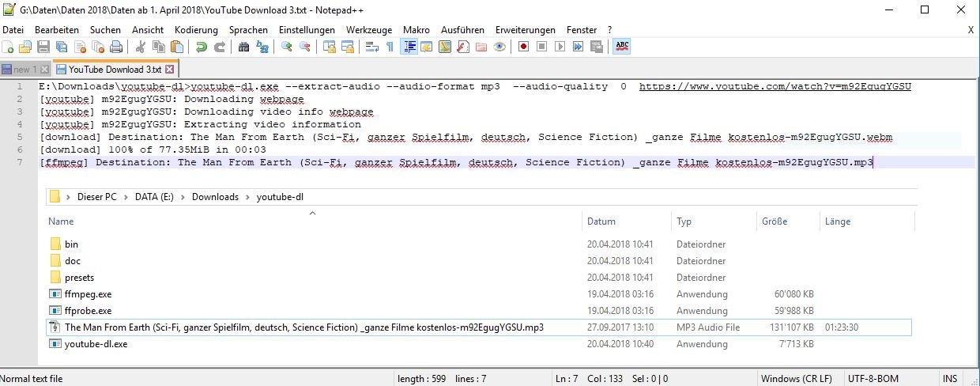Close the YouTube Download 3.txt tab

click(169, 70)
